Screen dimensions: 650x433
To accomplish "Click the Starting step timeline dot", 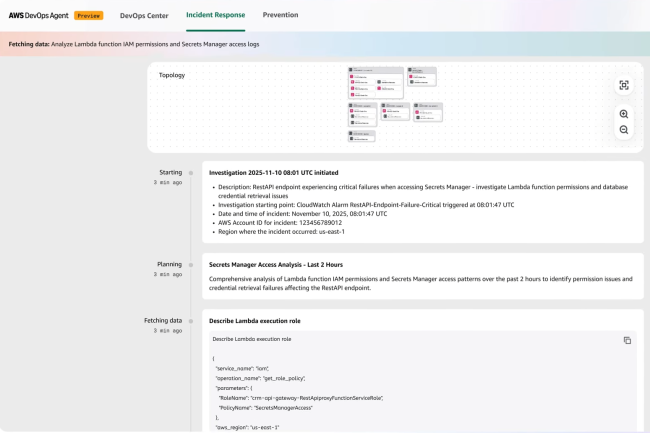I will [191, 172].
